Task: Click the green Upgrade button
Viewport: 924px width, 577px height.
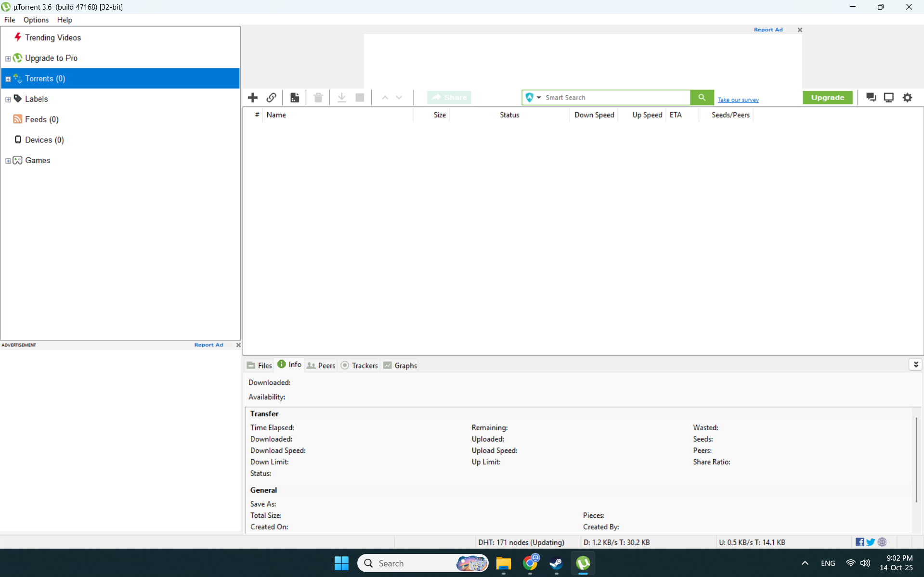Action: [827, 98]
